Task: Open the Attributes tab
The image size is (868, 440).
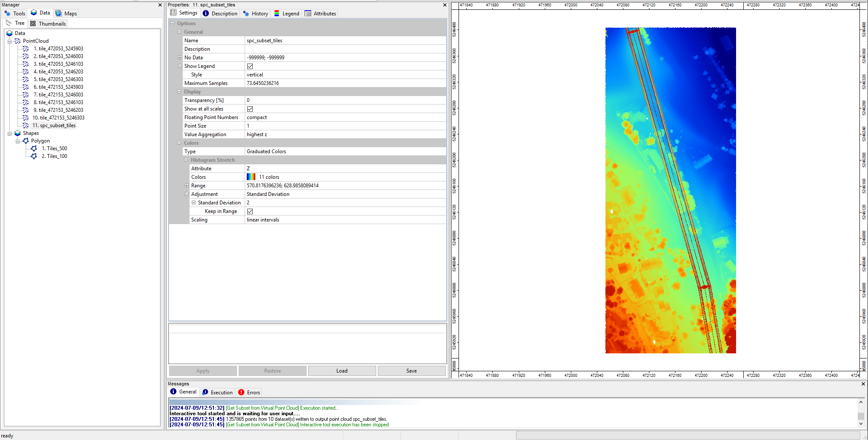Action: (320, 13)
